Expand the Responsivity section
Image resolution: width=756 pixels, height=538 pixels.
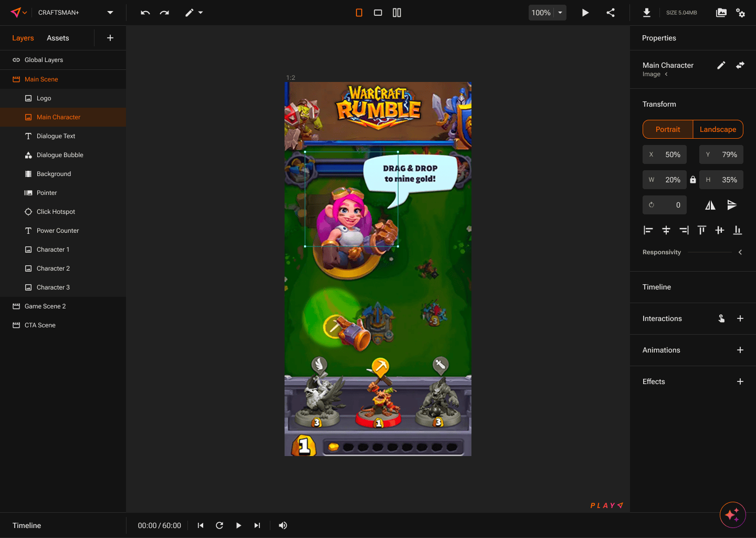(x=740, y=252)
